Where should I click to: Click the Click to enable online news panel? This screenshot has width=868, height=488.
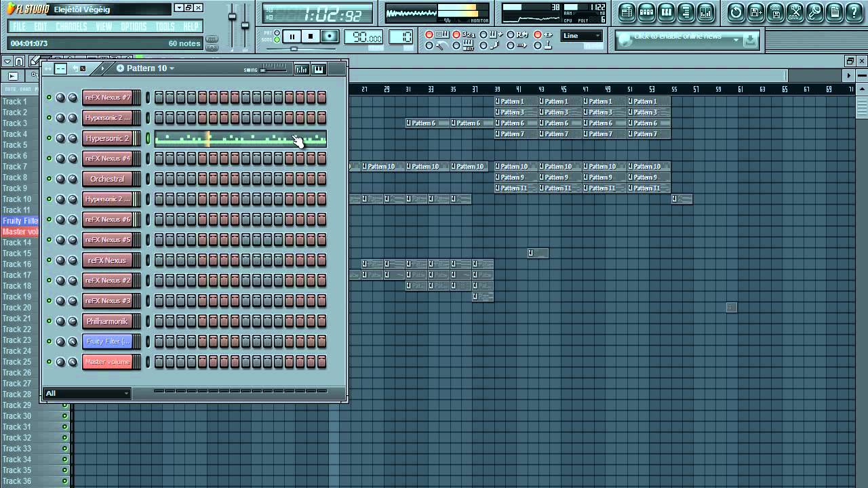coord(687,40)
